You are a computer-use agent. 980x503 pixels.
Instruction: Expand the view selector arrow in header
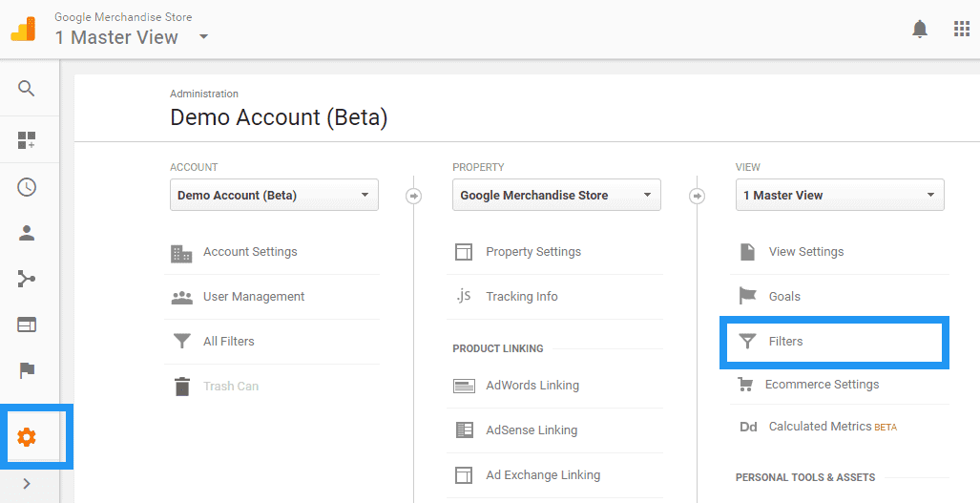tap(203, 37)
